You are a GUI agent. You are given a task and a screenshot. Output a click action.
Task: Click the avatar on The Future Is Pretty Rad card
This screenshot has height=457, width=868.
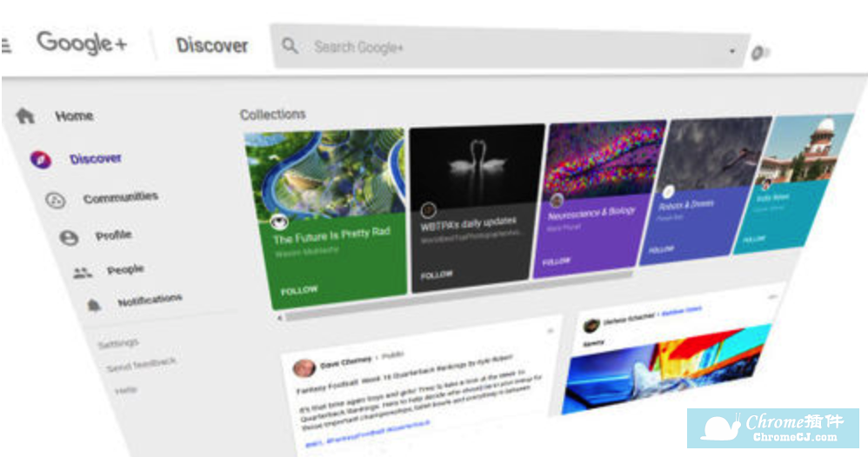tap(279, 223)
